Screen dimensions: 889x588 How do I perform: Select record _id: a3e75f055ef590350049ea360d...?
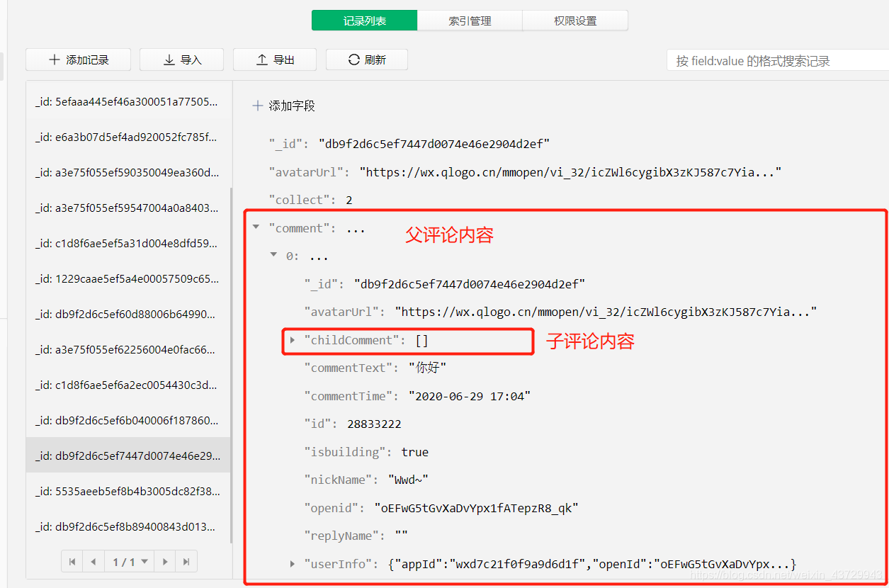pos(127,173)
